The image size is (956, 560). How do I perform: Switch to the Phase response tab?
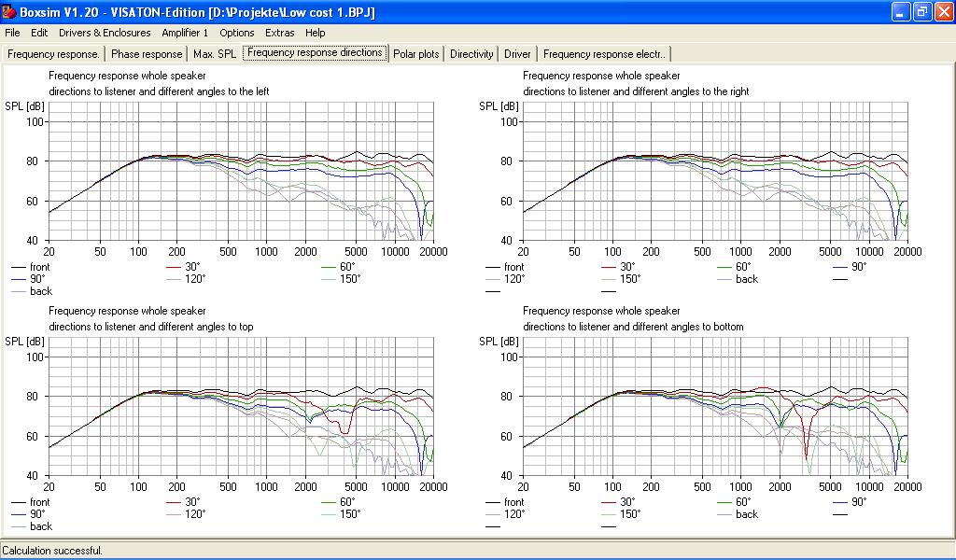pos(147,54)
